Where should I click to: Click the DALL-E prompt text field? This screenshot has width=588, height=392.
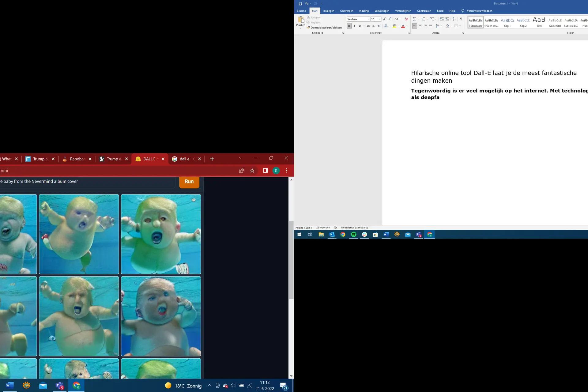(x=88, y=182)
